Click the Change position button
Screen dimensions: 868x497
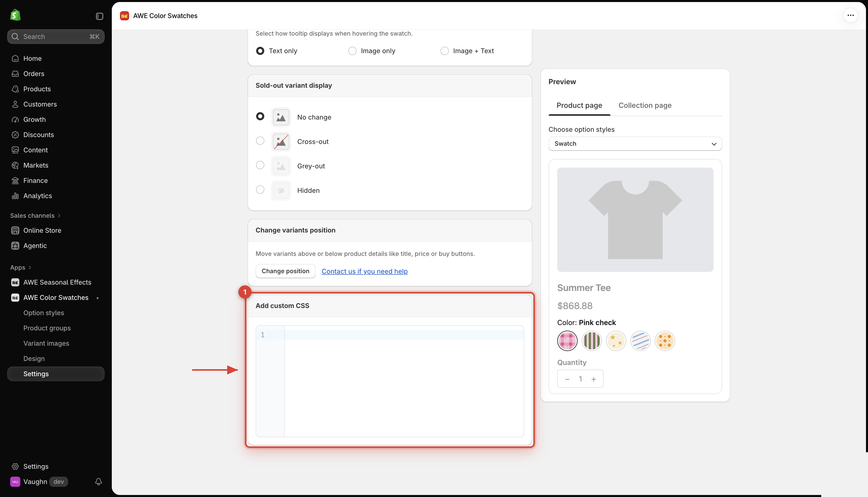285,271
